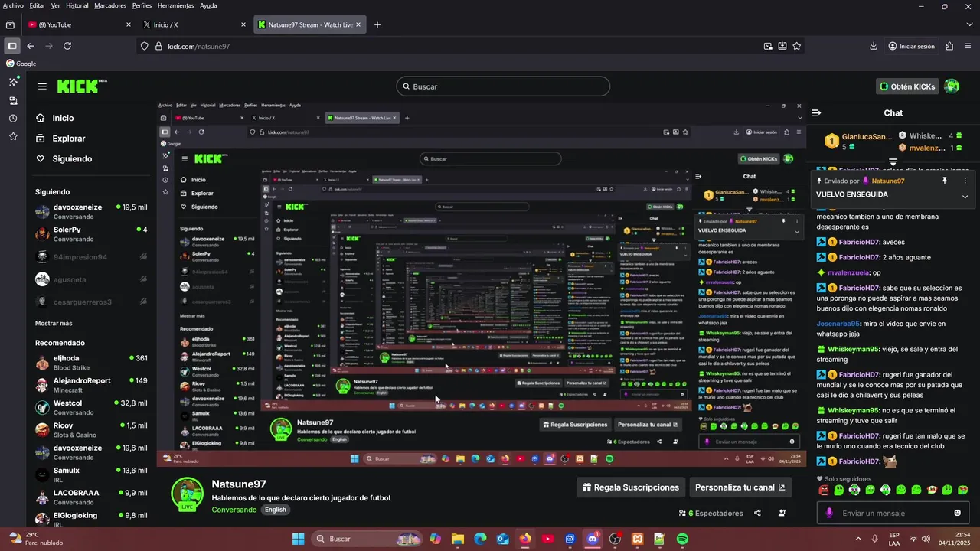Open the list all tabs chevron

[970, 24]
